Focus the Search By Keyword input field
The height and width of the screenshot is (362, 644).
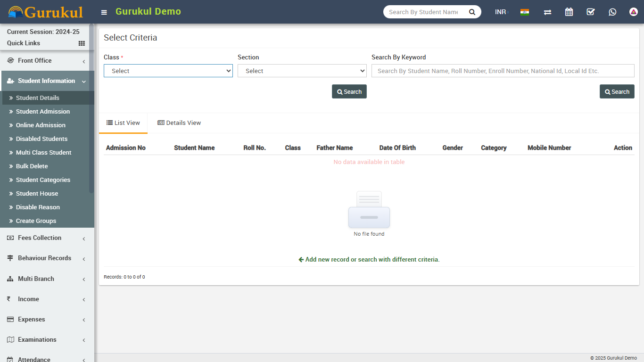503,71
